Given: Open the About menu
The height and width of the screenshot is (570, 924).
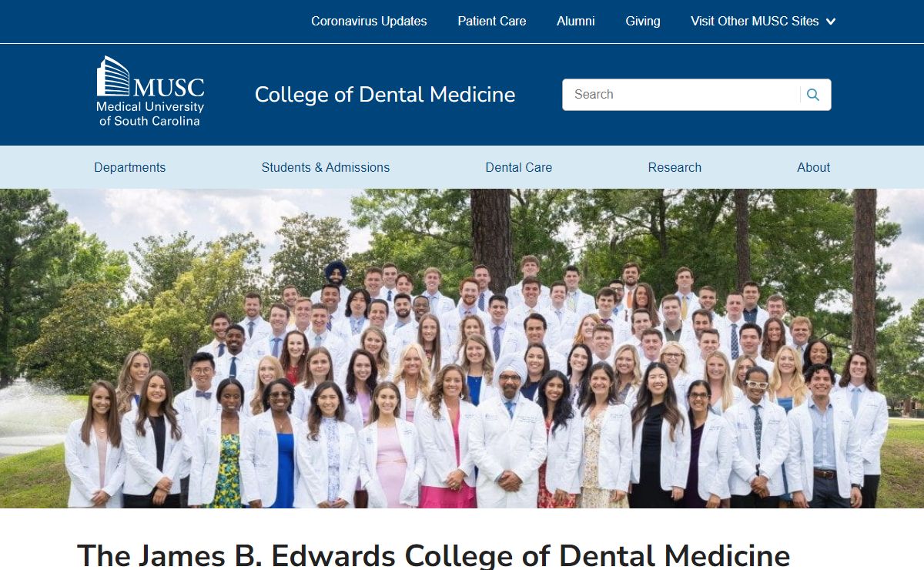Looking at the screenshot, I should coord(813,167).
